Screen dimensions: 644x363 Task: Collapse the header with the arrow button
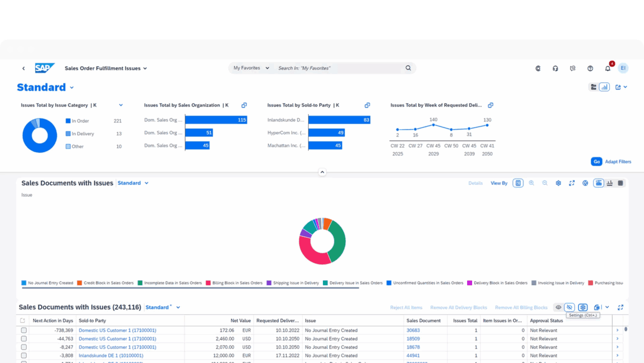[322, 172]
